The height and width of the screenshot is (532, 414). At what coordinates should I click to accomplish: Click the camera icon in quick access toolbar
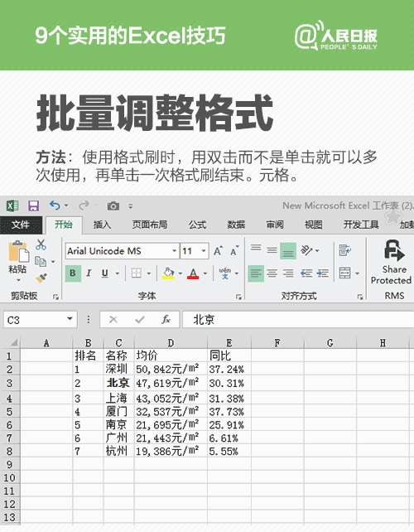click(x=113, y=206)
